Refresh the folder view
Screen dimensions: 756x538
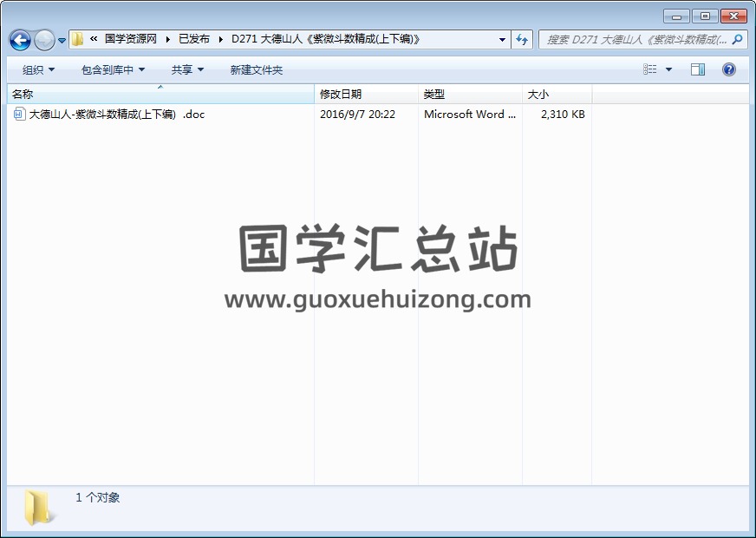point(522,40)
